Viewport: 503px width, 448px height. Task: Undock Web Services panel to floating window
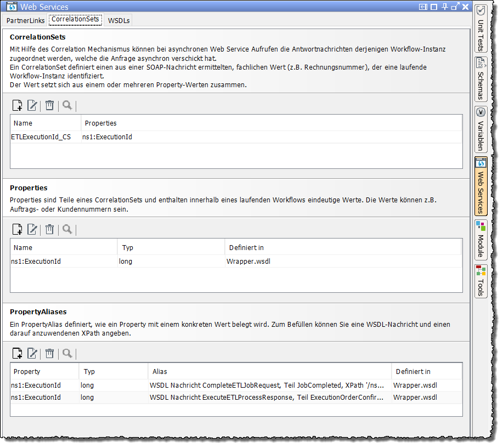455,7
